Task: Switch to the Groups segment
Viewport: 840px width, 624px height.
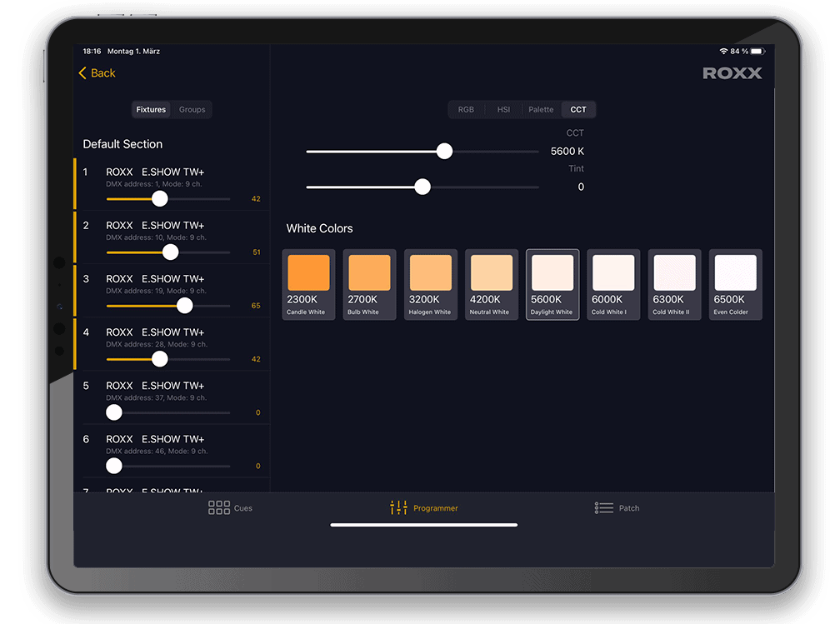Action: coord(192,109)
